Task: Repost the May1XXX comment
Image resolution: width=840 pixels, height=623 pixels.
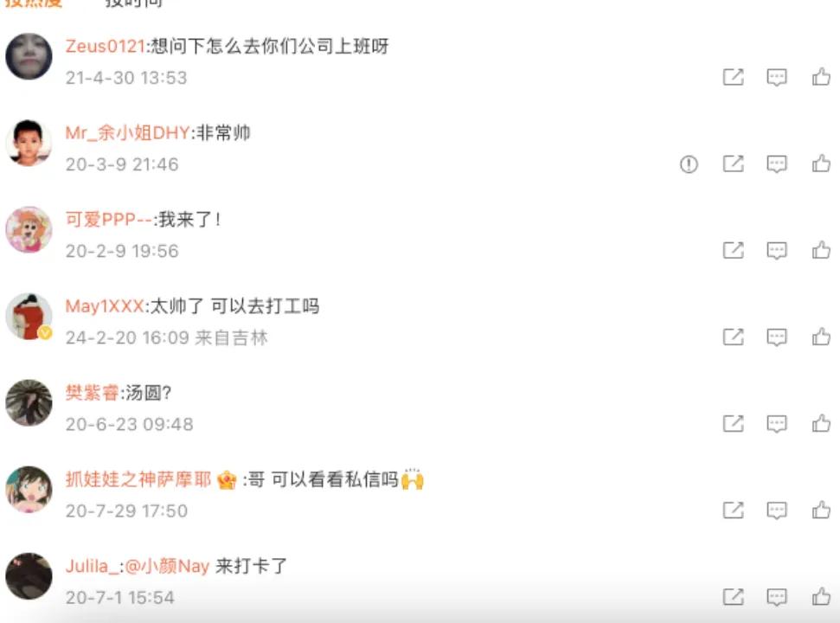Action: click(734, 337)
